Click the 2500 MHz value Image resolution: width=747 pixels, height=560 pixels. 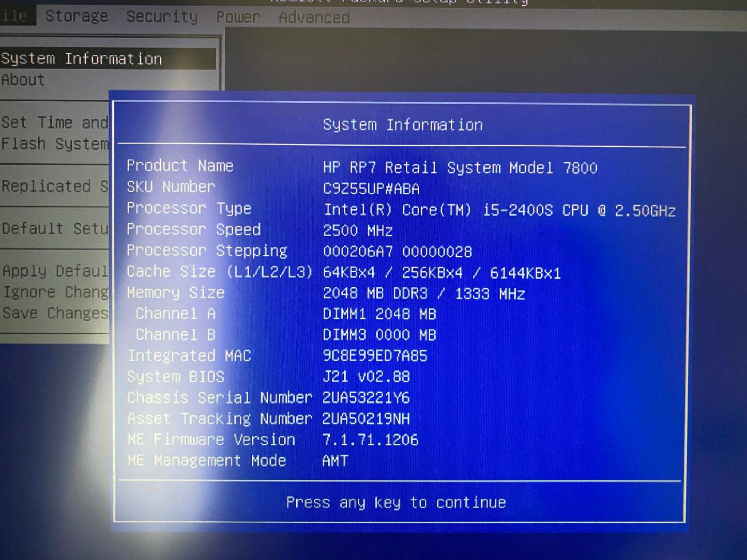[358, 230]
